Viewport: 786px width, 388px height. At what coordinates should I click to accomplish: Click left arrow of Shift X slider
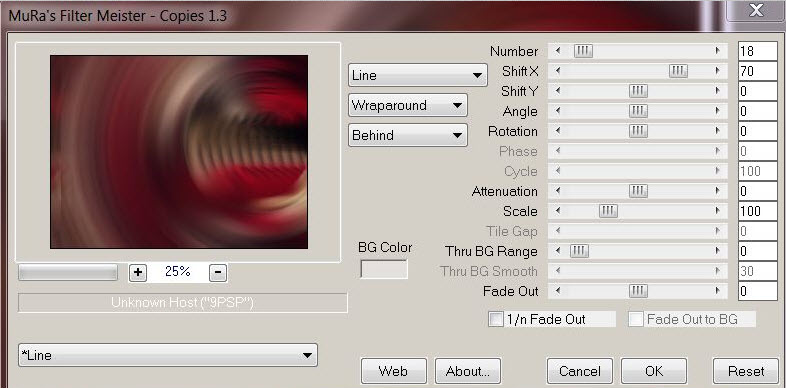pos(558,71)
